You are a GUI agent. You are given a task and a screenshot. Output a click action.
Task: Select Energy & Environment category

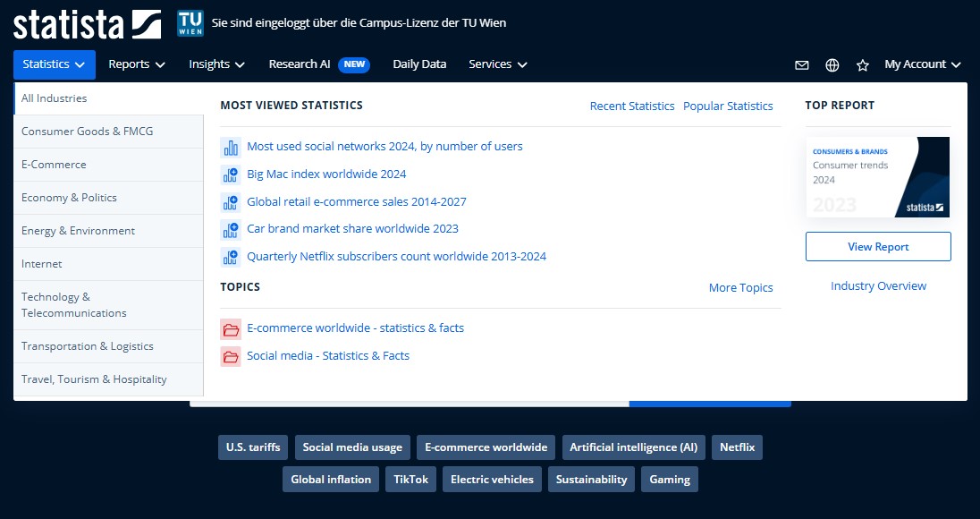[109, 231]
